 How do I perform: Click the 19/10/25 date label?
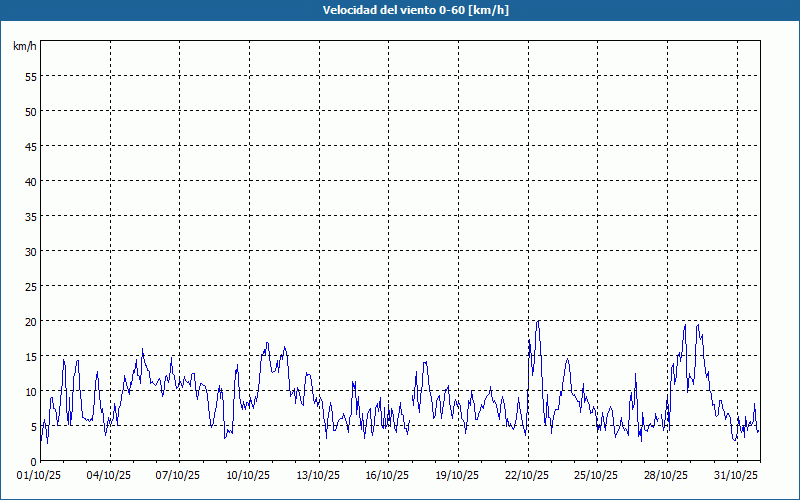(458, 475)
